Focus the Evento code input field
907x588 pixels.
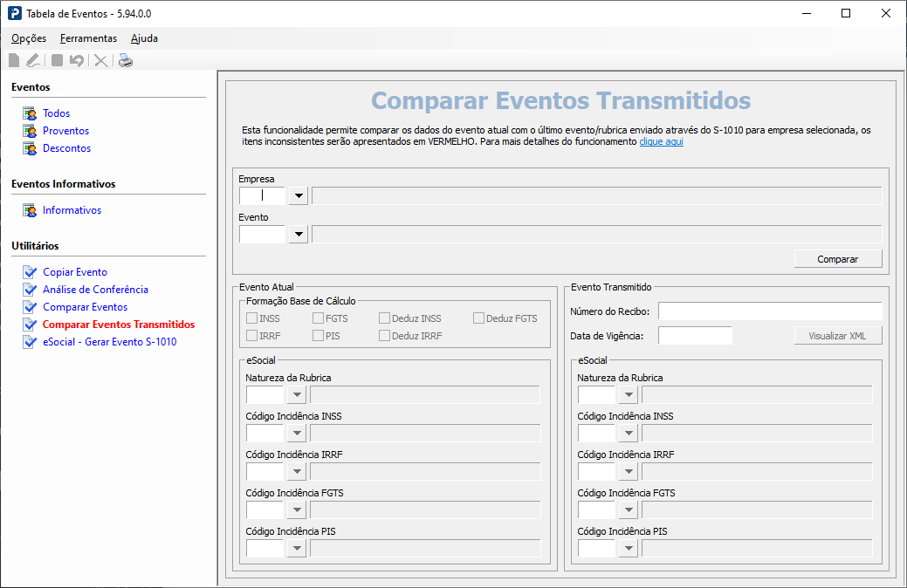[x=263, y=234]
